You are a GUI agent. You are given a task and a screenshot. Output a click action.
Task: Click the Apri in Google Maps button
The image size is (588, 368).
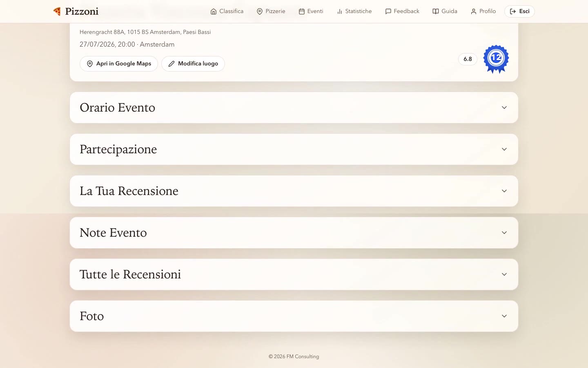(x=119, y=64)
